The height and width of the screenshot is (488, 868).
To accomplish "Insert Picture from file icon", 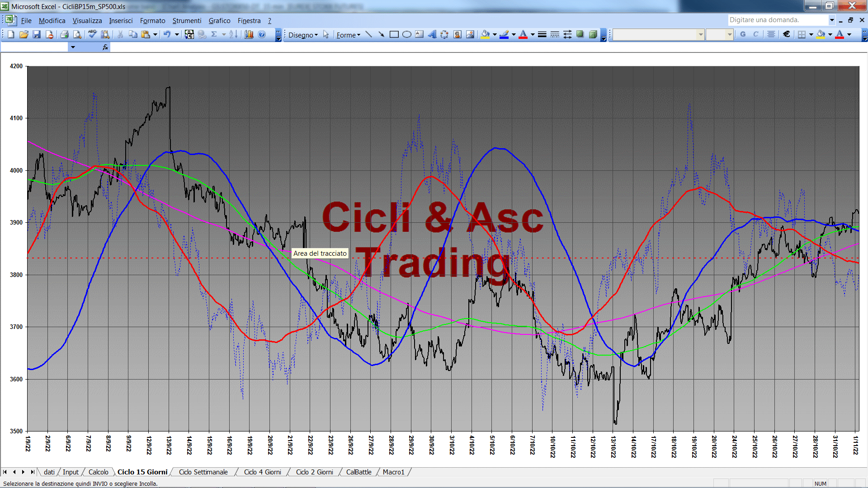I will coord(470,35).
